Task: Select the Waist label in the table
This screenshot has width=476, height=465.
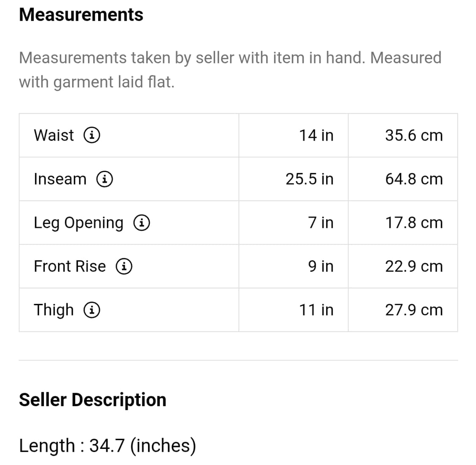Action: click(54, 135)
